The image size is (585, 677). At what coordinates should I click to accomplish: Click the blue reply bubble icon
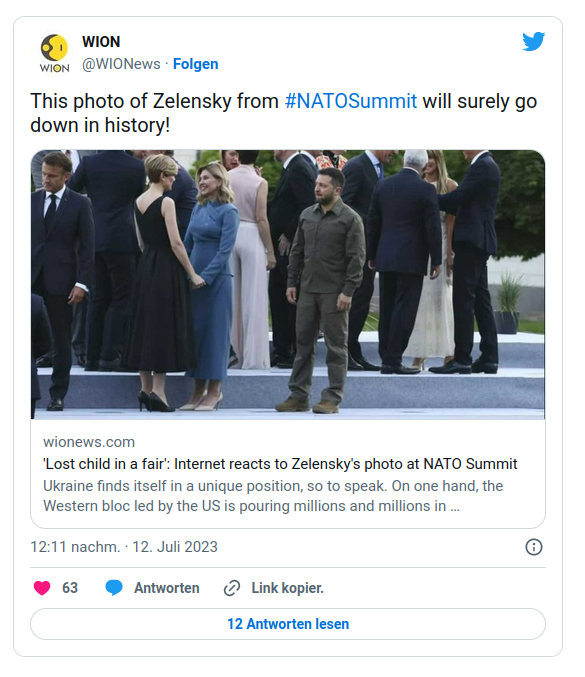click(x=114, y=588)
